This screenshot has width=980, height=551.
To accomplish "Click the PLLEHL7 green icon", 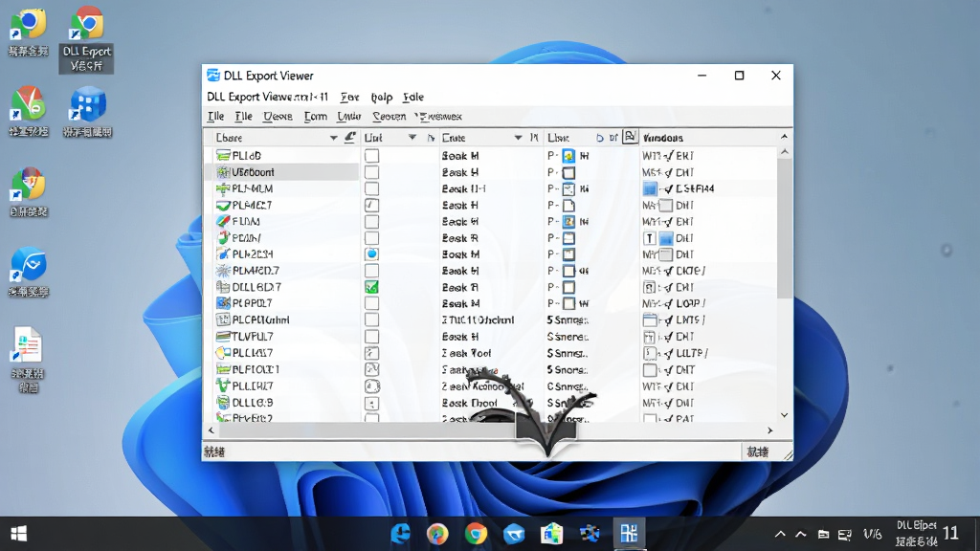I will click(223, 386).
